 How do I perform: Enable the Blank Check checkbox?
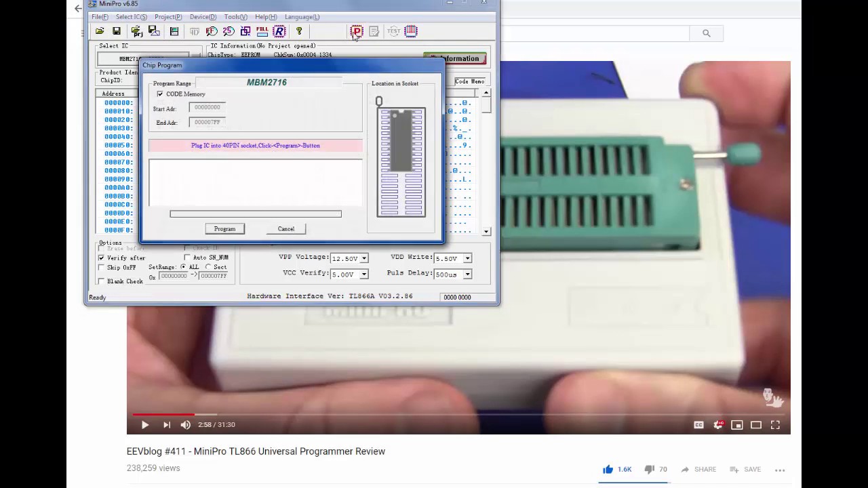click(x=102, y=281)
